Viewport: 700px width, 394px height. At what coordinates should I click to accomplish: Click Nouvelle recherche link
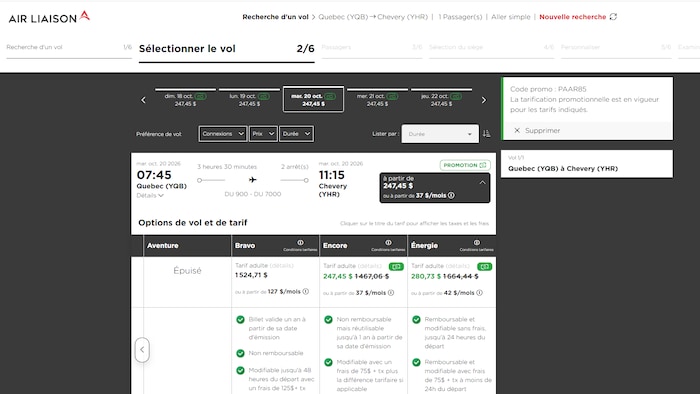point(573,17)
